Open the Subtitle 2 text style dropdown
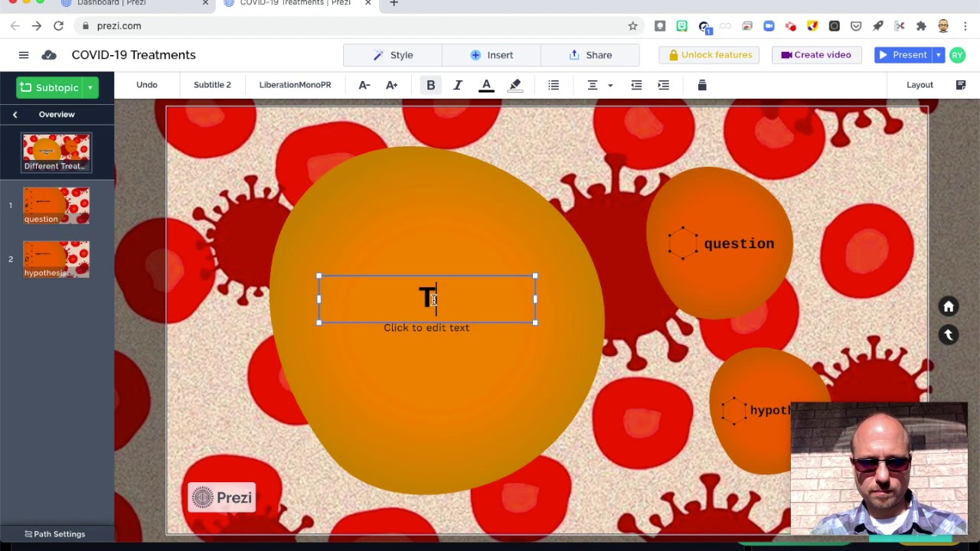Screen dimensions: 980x551 pyautogui.click(x=212, y=85)
